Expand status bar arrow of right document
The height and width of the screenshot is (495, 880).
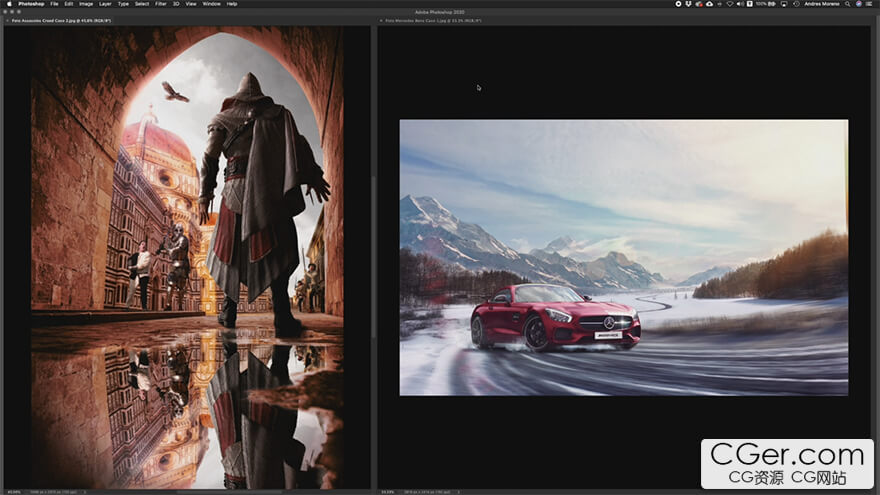pos(459,492)
